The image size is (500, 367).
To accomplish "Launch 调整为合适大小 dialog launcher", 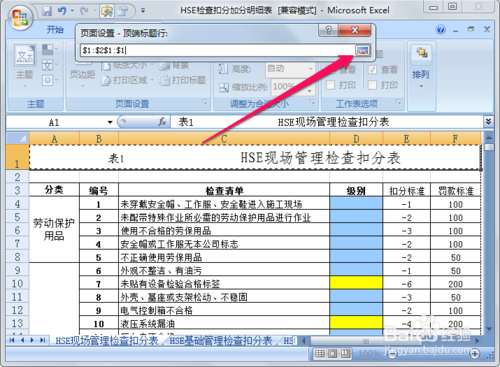I will tap(312, 103).
